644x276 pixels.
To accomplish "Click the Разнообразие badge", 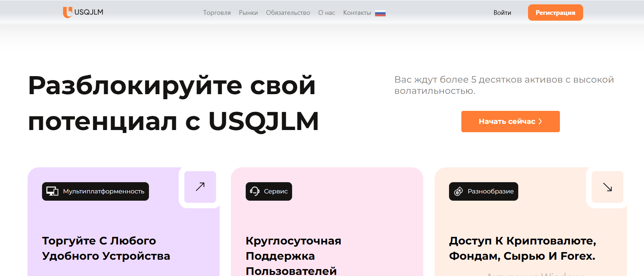I will pos(483,191).
